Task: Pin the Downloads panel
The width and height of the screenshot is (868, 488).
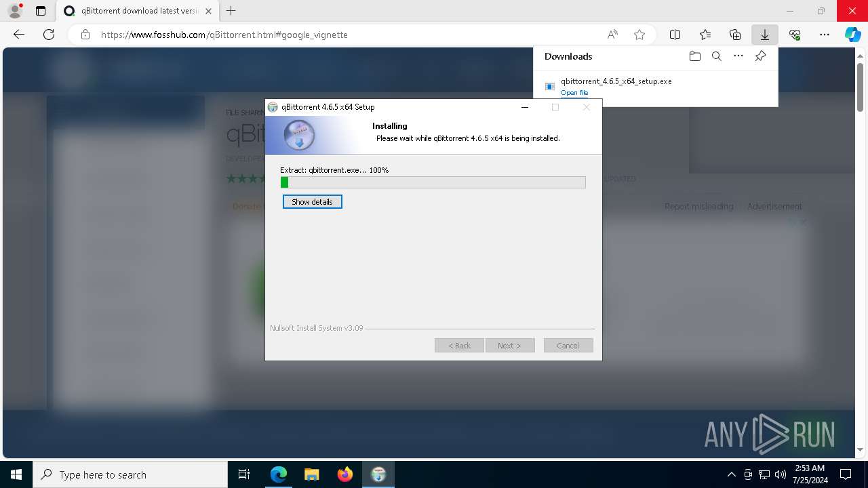Action: coord(760,56)
